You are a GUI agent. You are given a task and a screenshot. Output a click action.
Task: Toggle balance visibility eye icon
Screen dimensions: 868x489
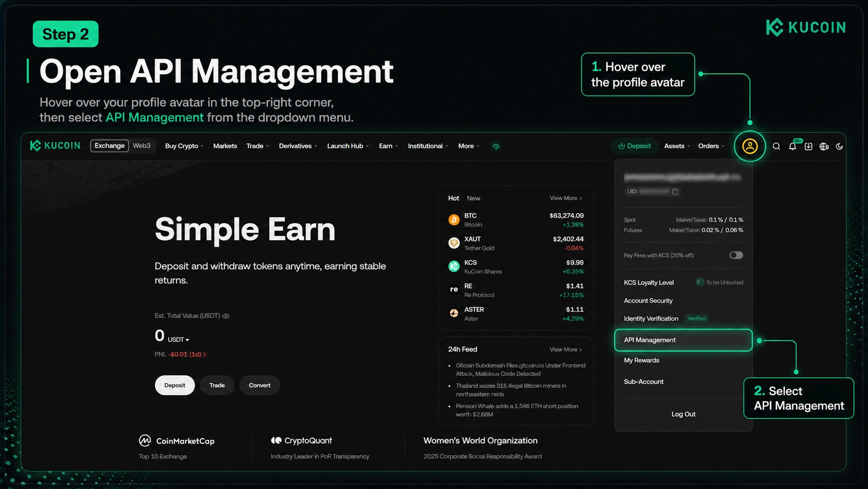tap(226, 316)
